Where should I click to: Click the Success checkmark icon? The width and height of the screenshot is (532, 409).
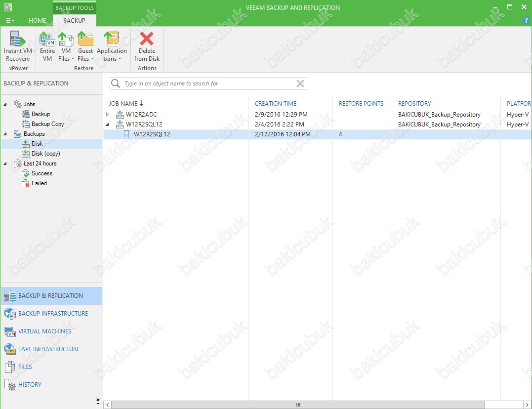26,174
